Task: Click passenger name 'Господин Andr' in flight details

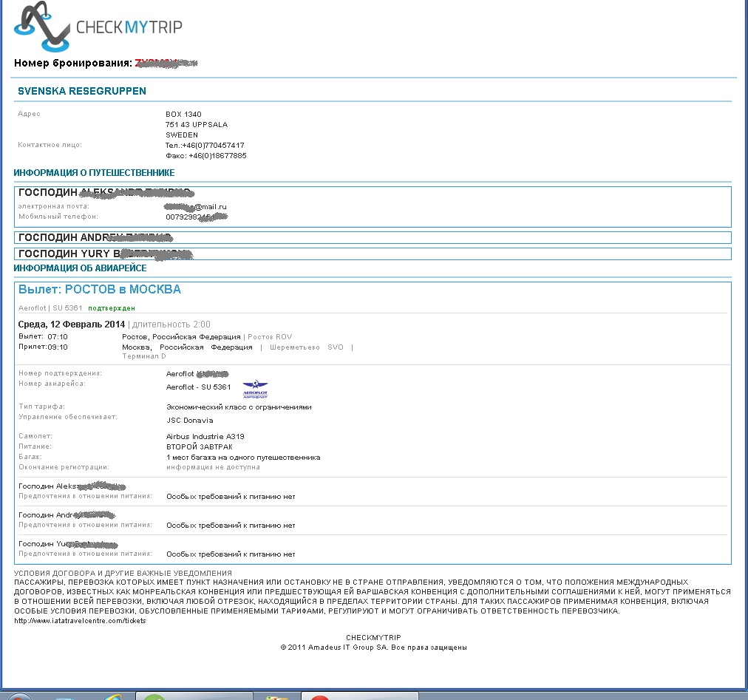Action: pos(67,515)
